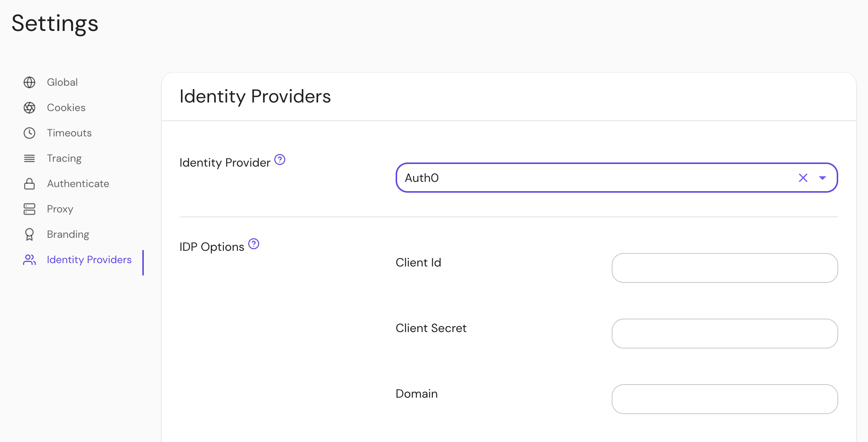Click the Branding badge icon
The width and height of the screenshot is (868, 442).
pyautogui.click(x=29, y=234)
